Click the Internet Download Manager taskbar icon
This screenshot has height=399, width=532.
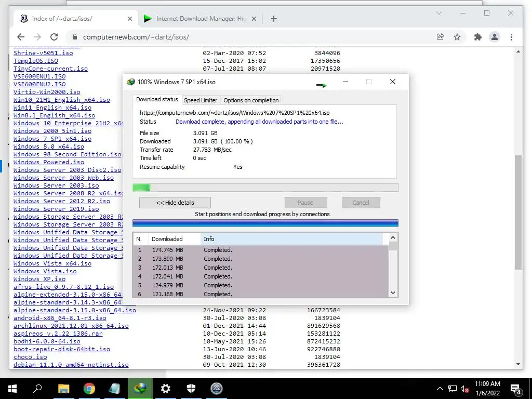pyautogui.click(x=140, y=389)
